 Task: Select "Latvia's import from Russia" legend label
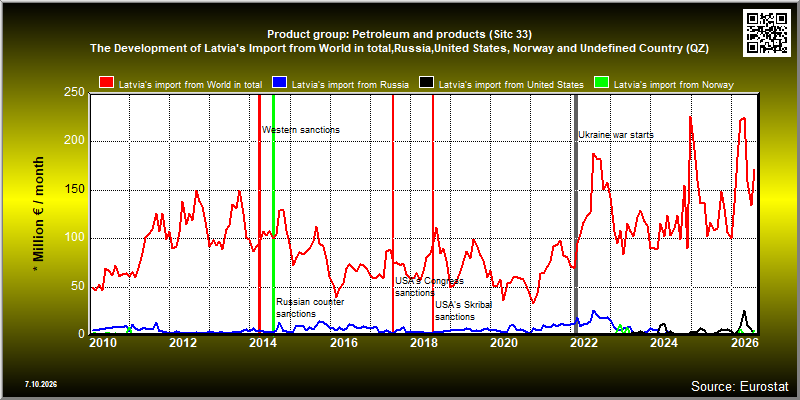pyautogui.click(x=350, y=85)
